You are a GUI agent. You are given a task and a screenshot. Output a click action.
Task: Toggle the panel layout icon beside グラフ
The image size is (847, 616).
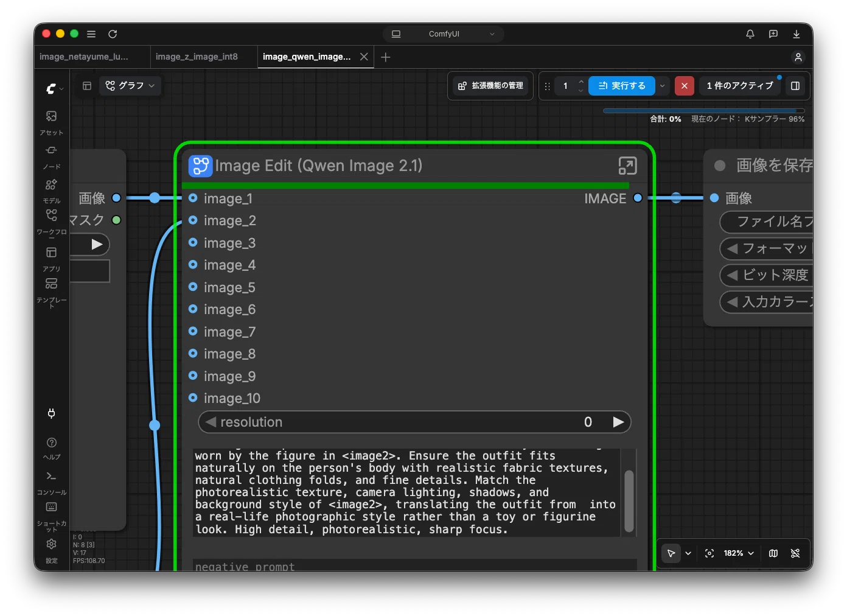[87, 86]
